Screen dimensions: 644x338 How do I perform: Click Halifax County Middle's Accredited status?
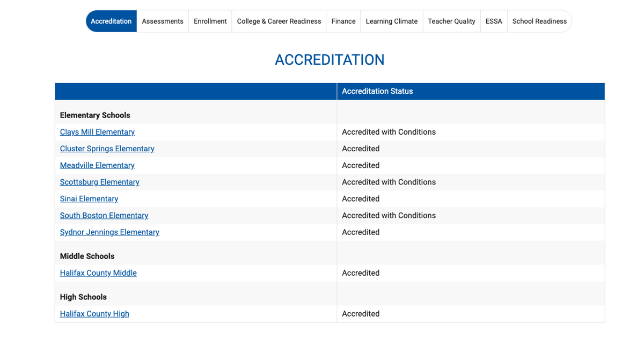[x=361, y=273]
